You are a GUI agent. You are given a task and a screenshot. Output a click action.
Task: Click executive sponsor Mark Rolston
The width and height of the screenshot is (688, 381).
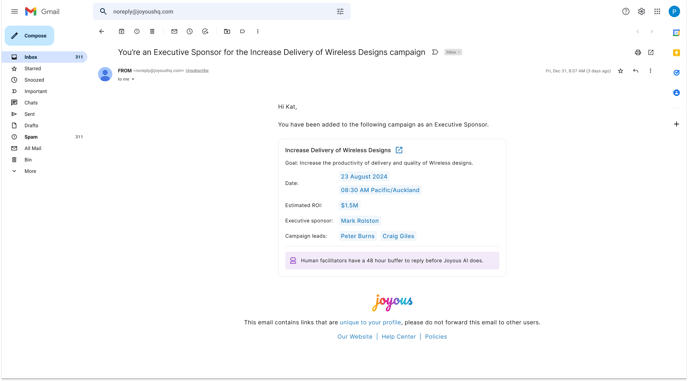pyautogui.click(x=360, y=221)
